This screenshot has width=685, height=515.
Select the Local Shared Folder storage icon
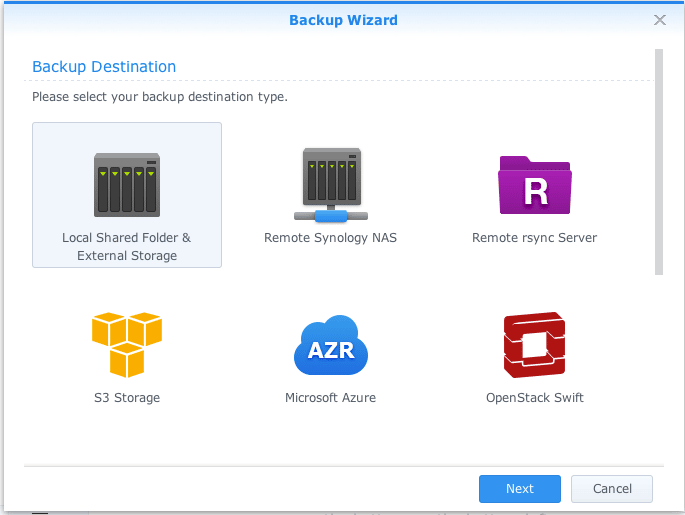pyautogui.click(x=126, y=184)
